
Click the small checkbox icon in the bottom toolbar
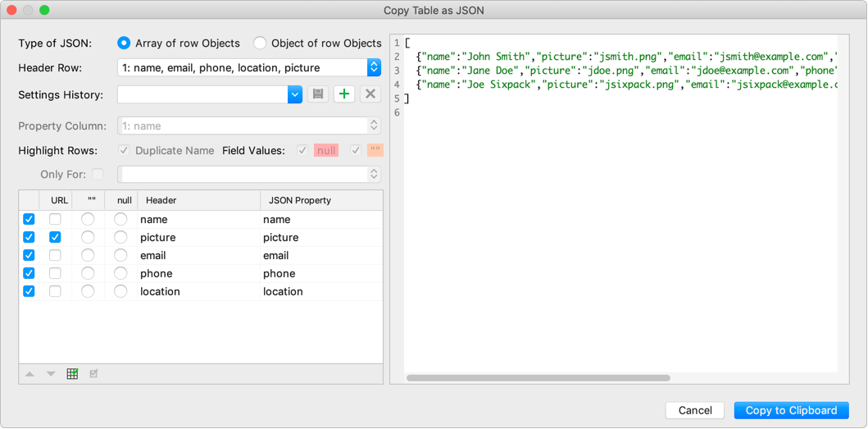93,374
